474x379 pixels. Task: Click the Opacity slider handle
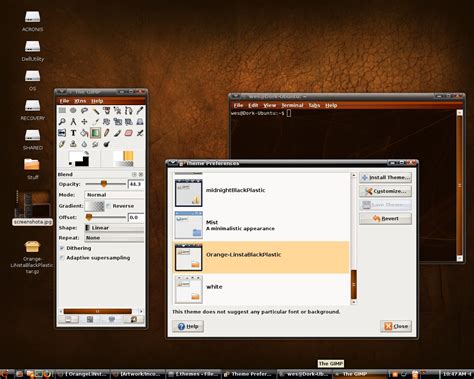pos(104,184)
